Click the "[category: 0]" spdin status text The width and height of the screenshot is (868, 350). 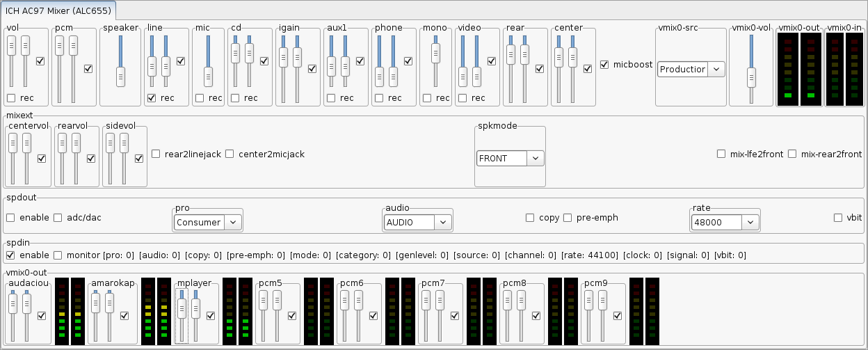pyautogui.click(x=362, y=255)
